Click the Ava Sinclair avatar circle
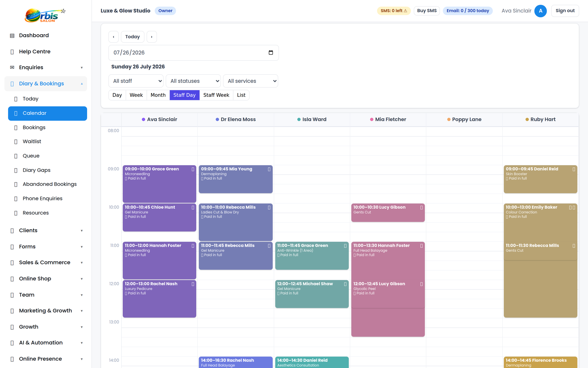Screen dimensions: 588x368 (541, 11)
